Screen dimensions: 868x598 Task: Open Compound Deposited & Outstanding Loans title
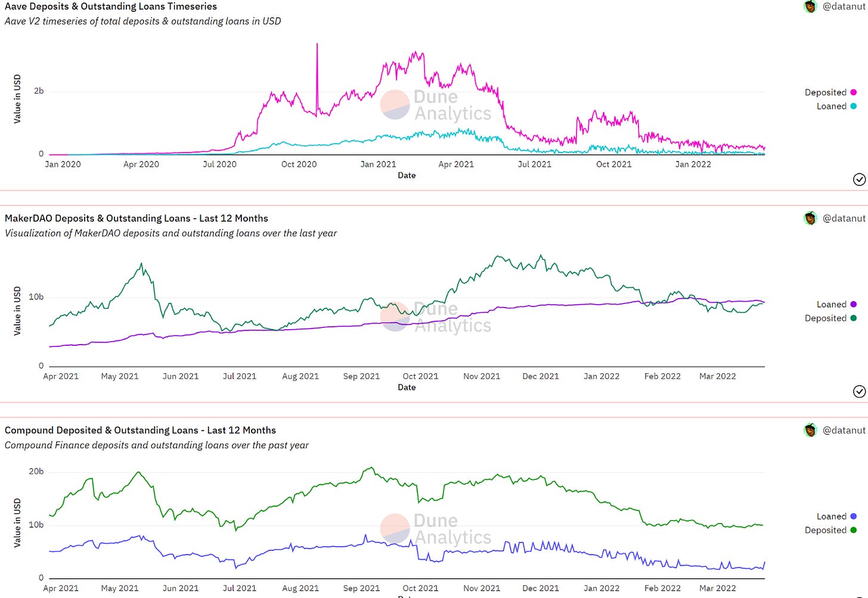point(140,430)
